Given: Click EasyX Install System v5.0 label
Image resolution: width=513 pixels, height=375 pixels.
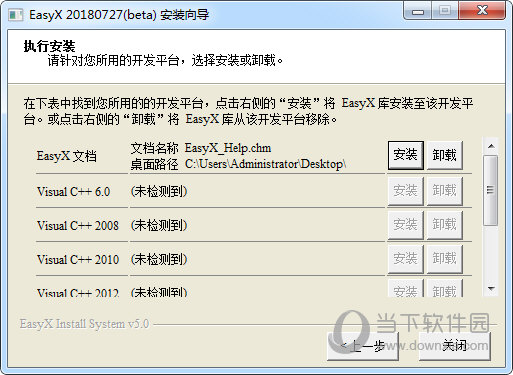Looking at the screenshot, I should point(84,324).
